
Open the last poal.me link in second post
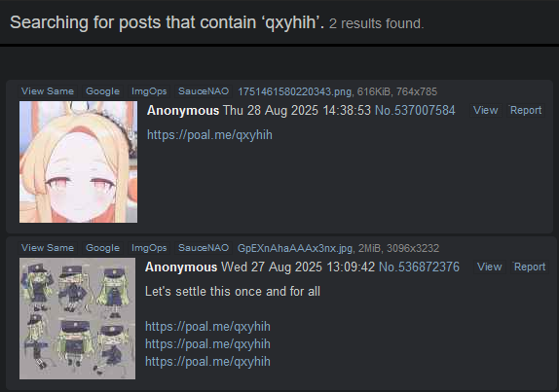coord(207,362)
